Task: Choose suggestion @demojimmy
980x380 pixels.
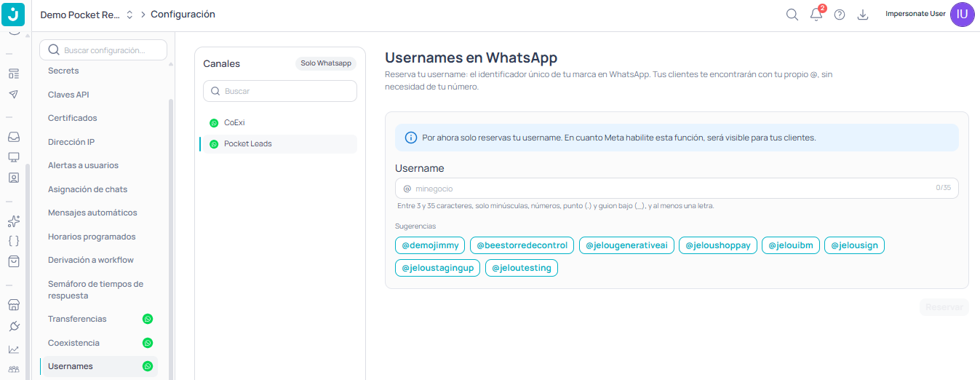Action: click(x=431, y=245)
